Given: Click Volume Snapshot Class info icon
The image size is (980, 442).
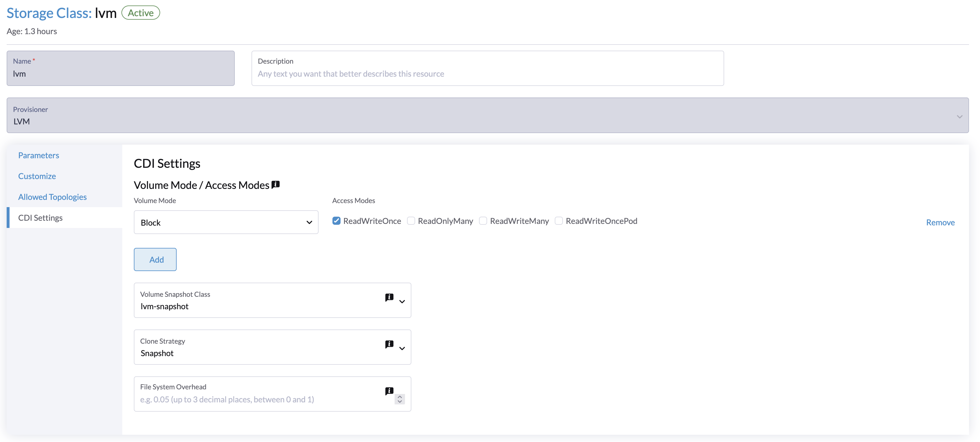Looking at the screenshot, I should click(389, 297).
